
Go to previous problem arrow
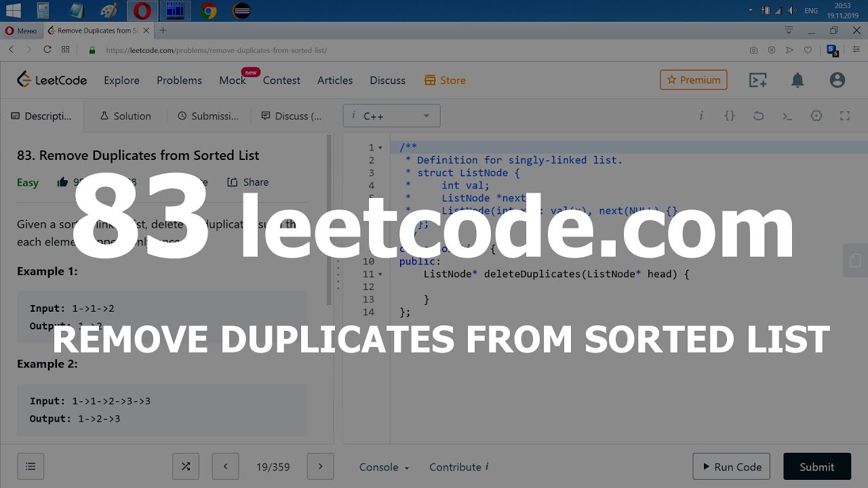[226, 466]
